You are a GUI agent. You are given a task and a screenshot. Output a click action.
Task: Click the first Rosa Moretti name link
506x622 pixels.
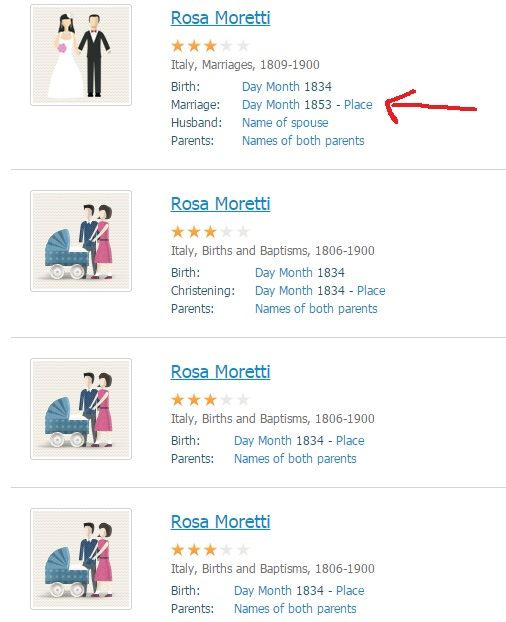coord(220,18)
